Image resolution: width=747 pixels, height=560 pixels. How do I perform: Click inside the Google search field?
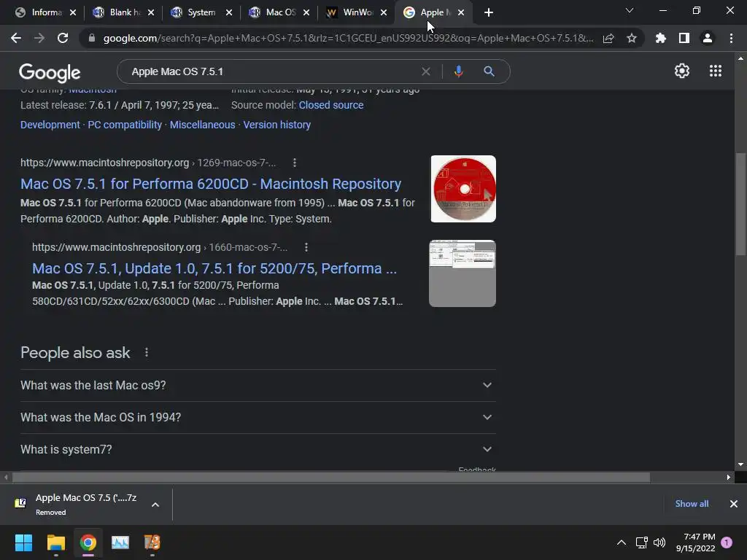[271, 71]
